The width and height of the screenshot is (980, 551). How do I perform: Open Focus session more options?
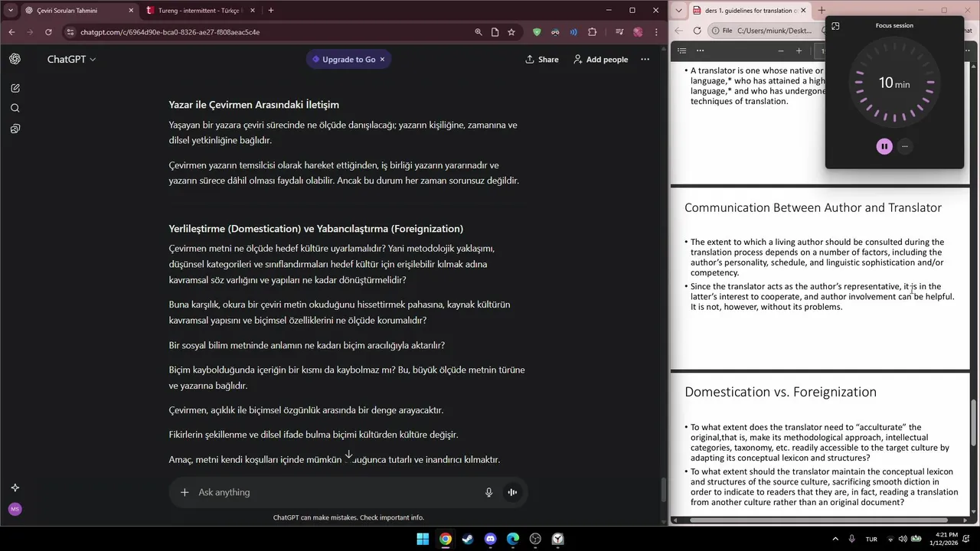pos(905,146)
